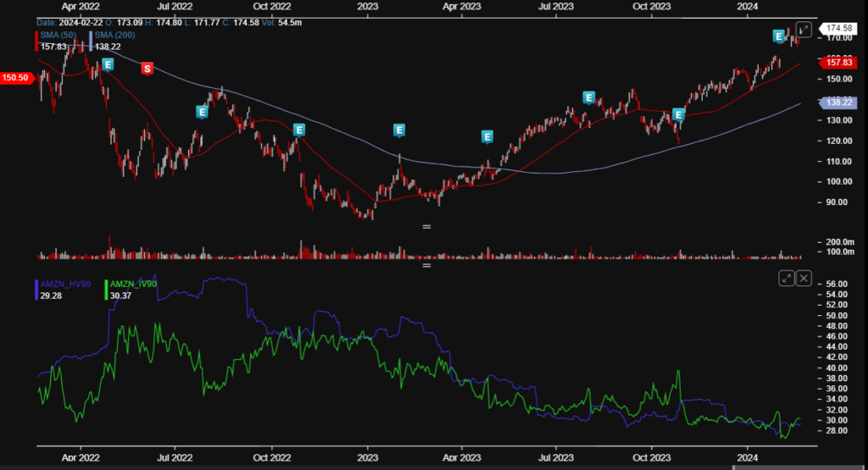Click the low value 171.77

coord(207,23)
